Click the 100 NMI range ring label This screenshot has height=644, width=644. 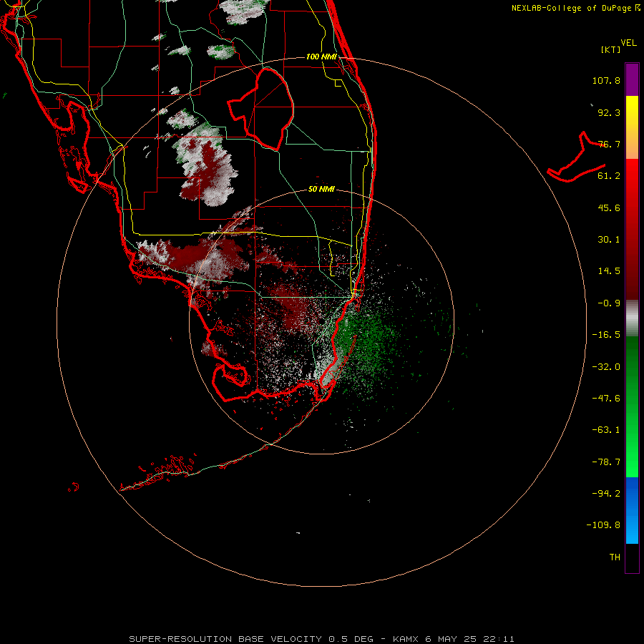[x=321, y=57]
